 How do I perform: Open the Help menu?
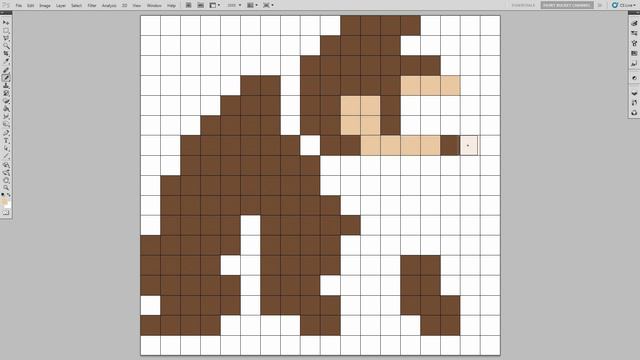171,6
